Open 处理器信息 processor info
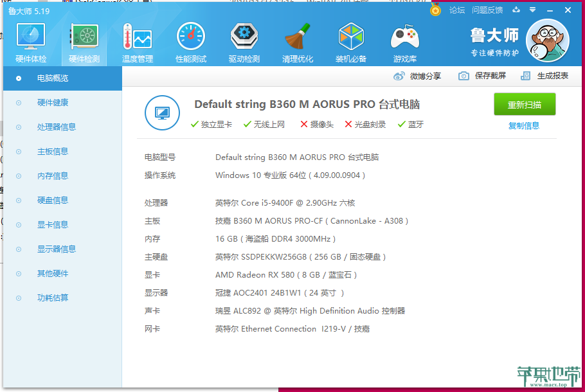 (x=63, y=127)
